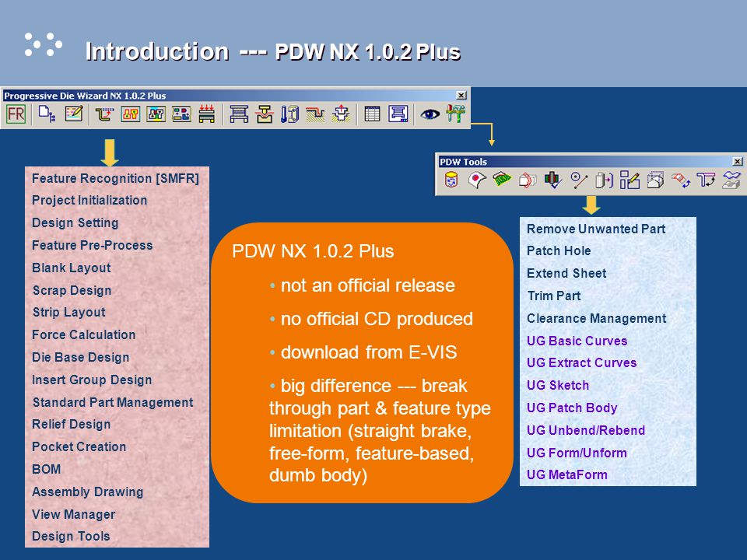Click 'Assembly Drawing' list text
747x560 pixels.
point(88,492)
